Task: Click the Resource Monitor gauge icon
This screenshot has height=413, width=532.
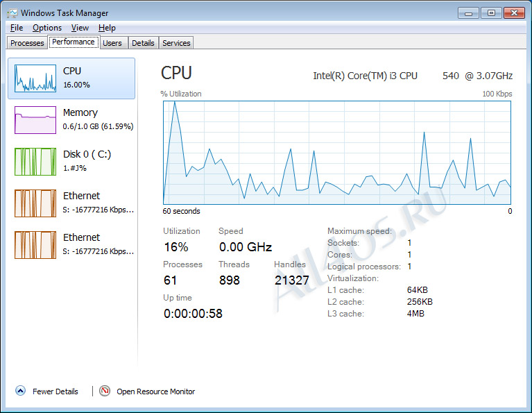Action: click(105, 391)
